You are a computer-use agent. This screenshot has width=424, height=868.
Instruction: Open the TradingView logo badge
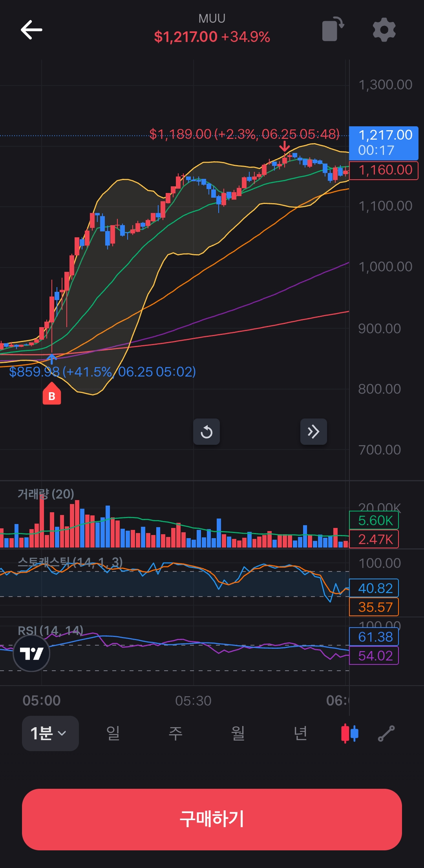point(31,653)
